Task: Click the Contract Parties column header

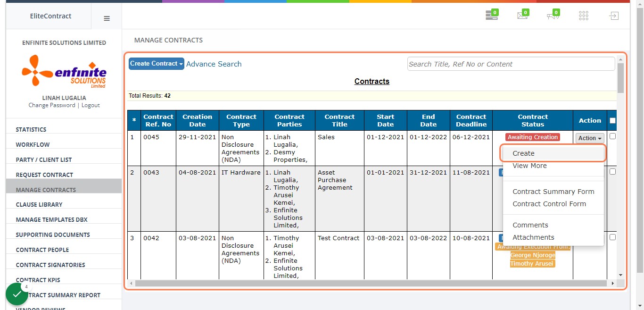Action: point(289,120)
